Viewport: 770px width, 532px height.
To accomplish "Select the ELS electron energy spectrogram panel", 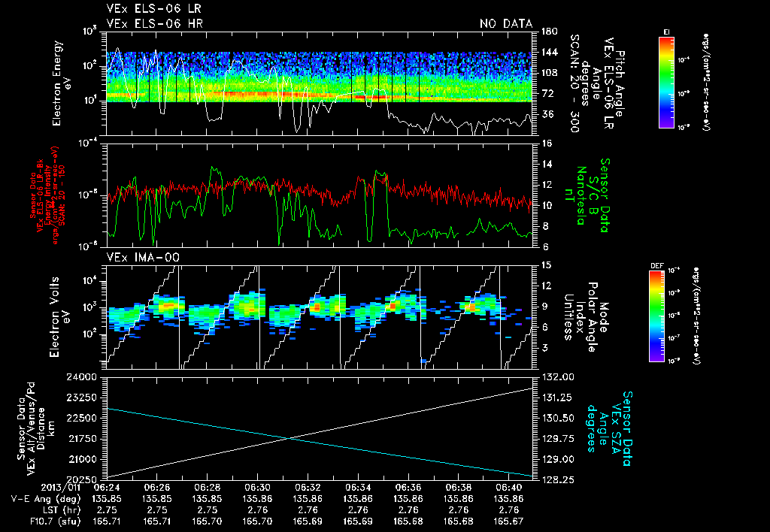I will click(319, 83).
